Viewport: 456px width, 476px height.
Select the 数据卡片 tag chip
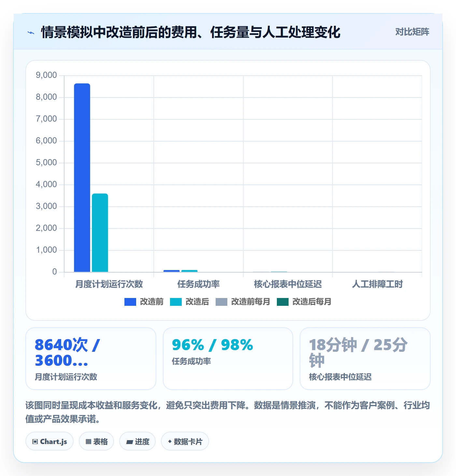[185, 441]
